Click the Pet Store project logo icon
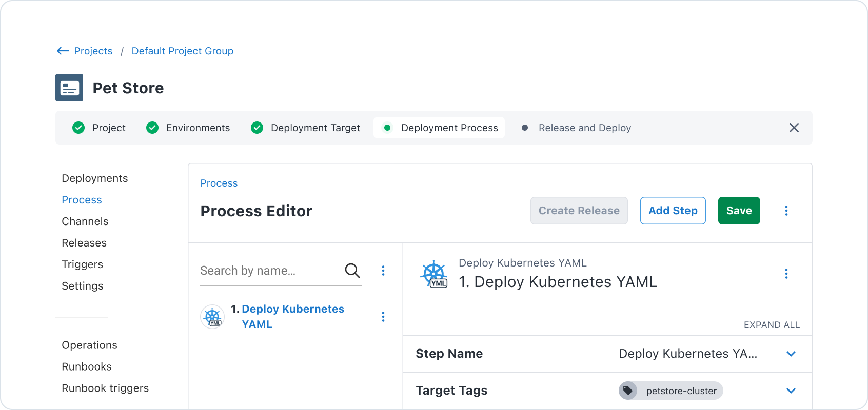 [x=69, y=88]
